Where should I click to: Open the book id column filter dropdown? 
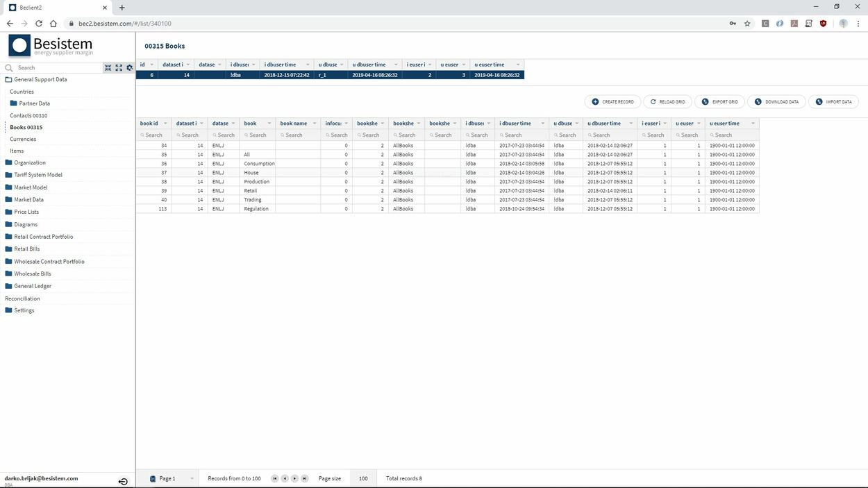pyautogui.click(x=165, y=123)
